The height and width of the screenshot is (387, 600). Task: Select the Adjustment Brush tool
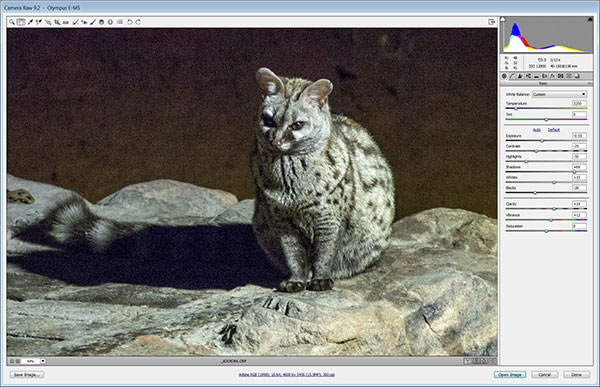tap(93, 22)
